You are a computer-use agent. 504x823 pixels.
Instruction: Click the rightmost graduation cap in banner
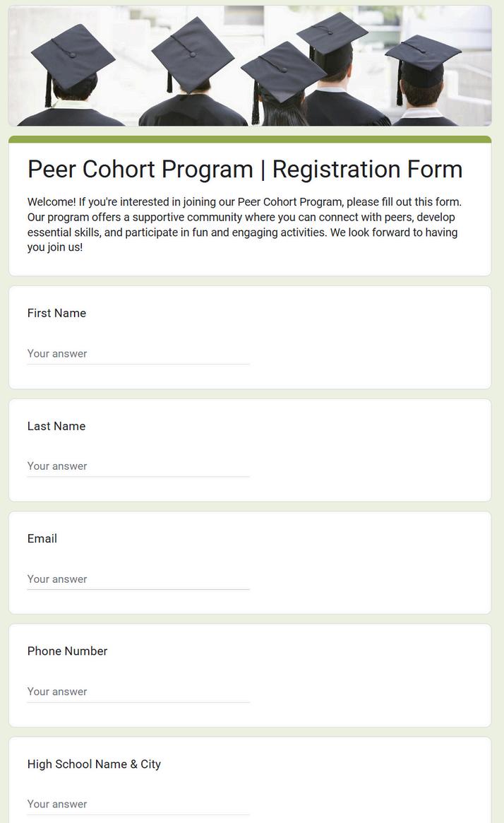point(422,54)
